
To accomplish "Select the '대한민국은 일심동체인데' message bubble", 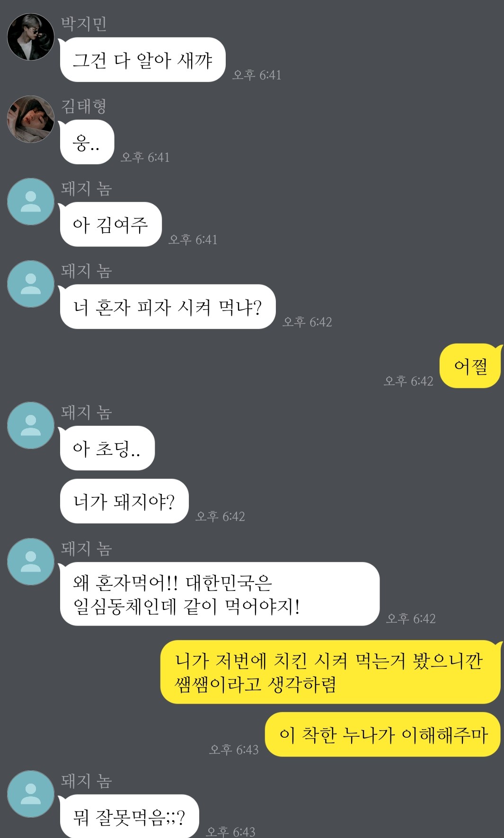I will (219, 594).
